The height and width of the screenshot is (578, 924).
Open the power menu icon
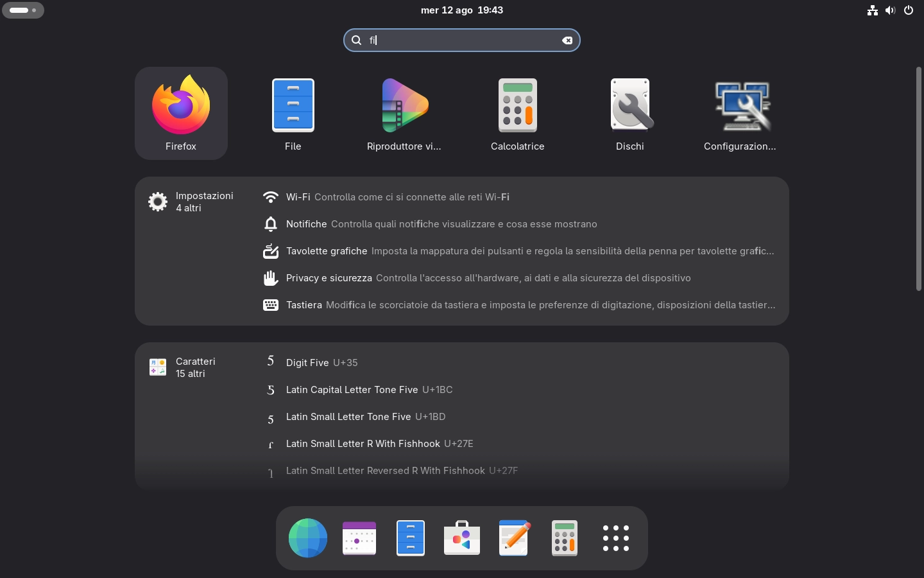(909, 10)
